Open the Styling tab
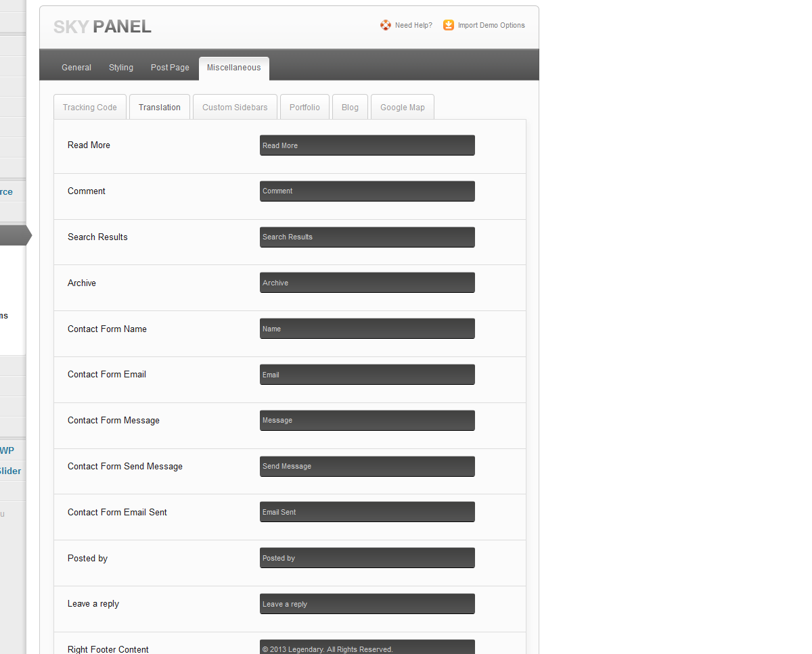Image resolution: width=812 pixels, height=654 pixels. point(121,68)
